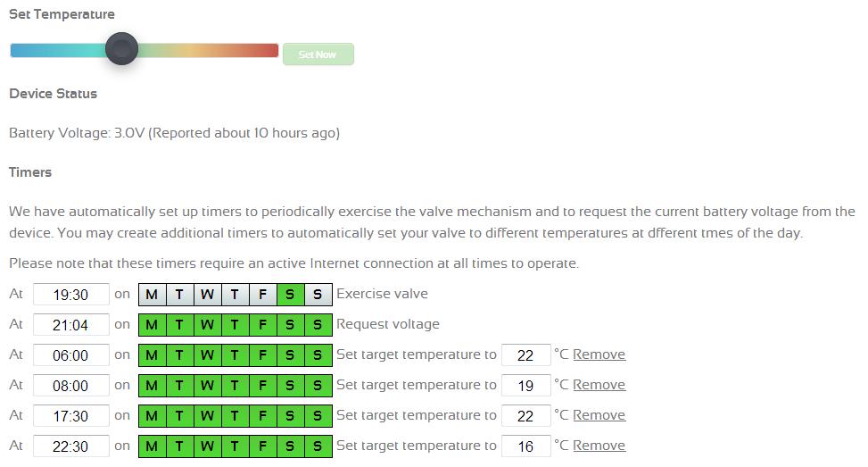Viewport: 868px width, 467px height.
Task: Toggle Tuesday on the 06:00 timer
Action: (x=179, y=355)
